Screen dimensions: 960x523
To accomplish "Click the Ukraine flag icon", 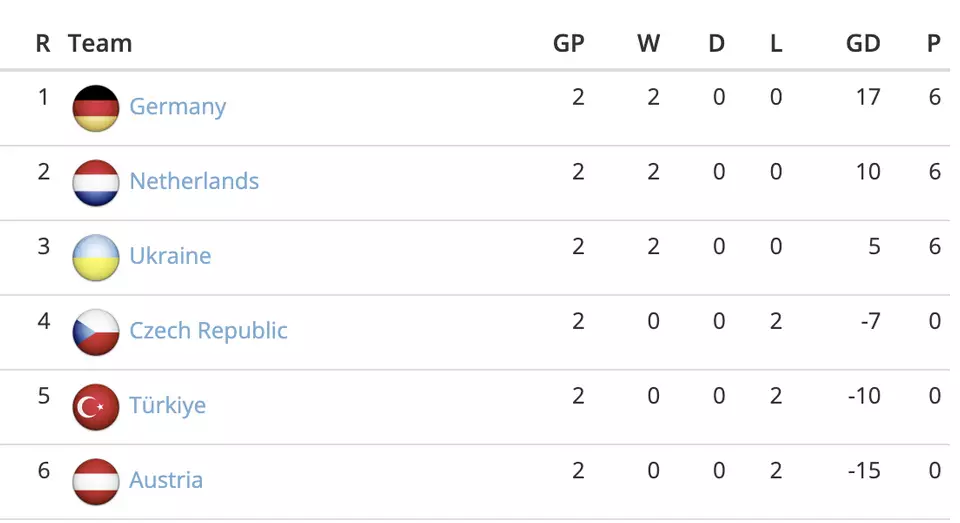I will 96,257.
